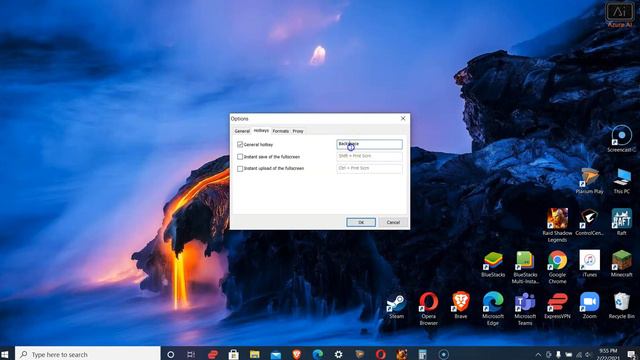The image size is (640, 360).
Task: Close the Options dialog
Action: 403,118
